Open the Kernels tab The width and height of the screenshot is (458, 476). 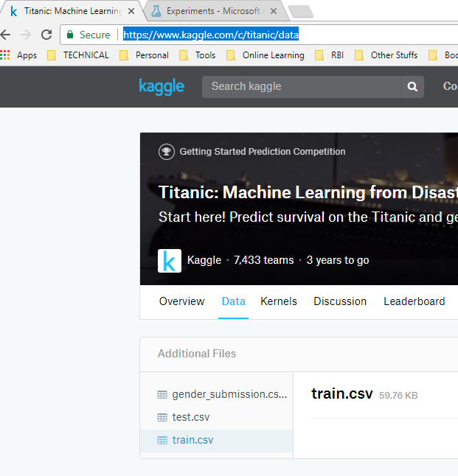(279, 301)
